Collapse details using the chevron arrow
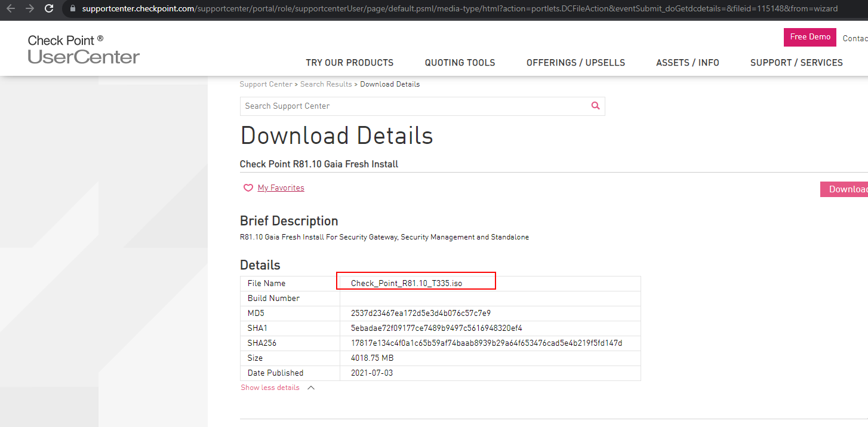This screenshot has height=427, width=868. (310, 388)
